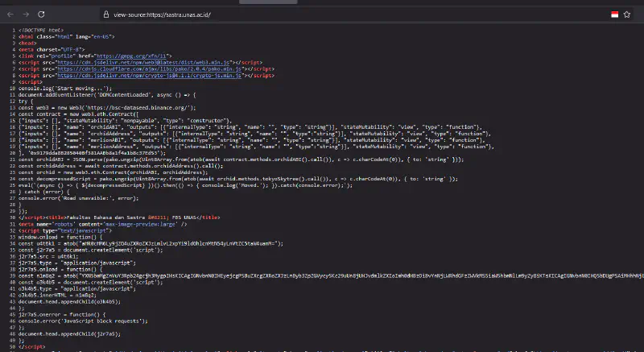
Task: Click the 'o3k4b5.innerHTML = n1m8q2;' line
Action: 57,296
